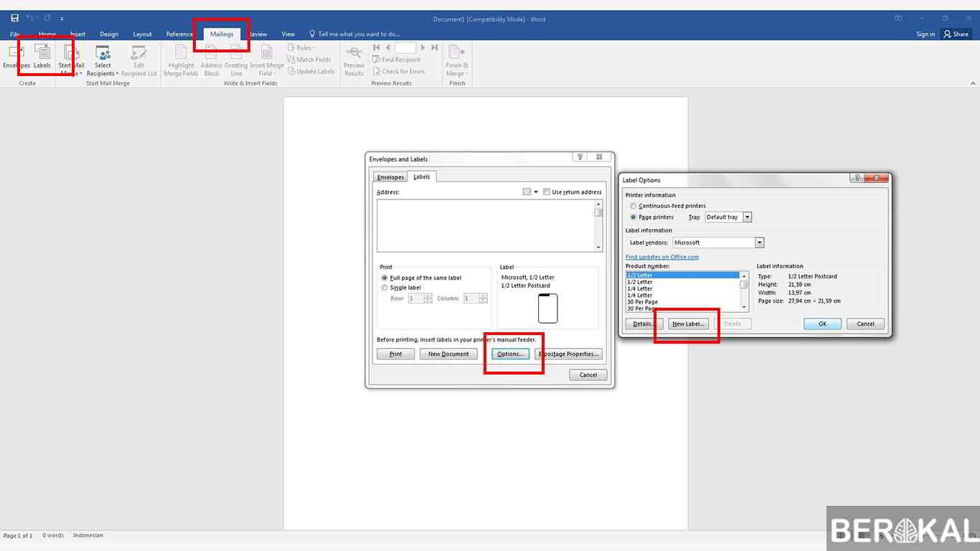Click Find Recipient icon

396,60
